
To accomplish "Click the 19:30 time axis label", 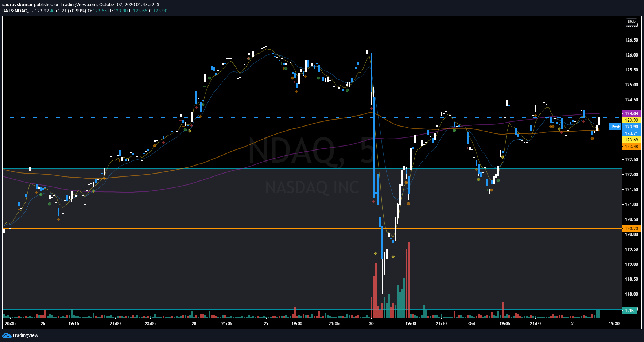I will (x=614, y=324).
